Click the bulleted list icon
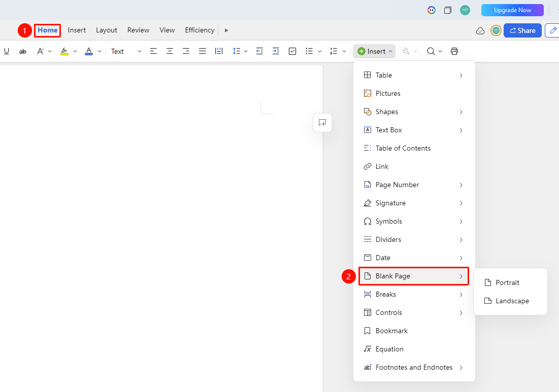This screenshot has width=559, height=392. tap(309, 51)
